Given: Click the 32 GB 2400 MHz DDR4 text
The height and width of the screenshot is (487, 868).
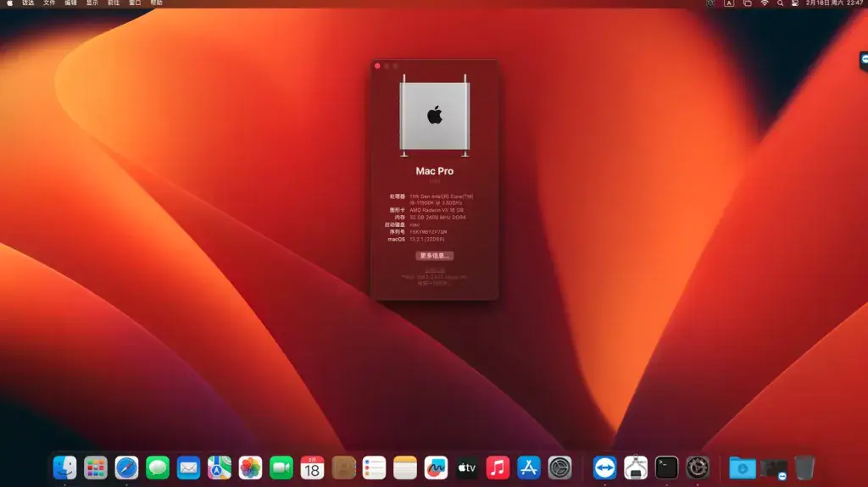Looking at the screenshot, I should (437, 218).
